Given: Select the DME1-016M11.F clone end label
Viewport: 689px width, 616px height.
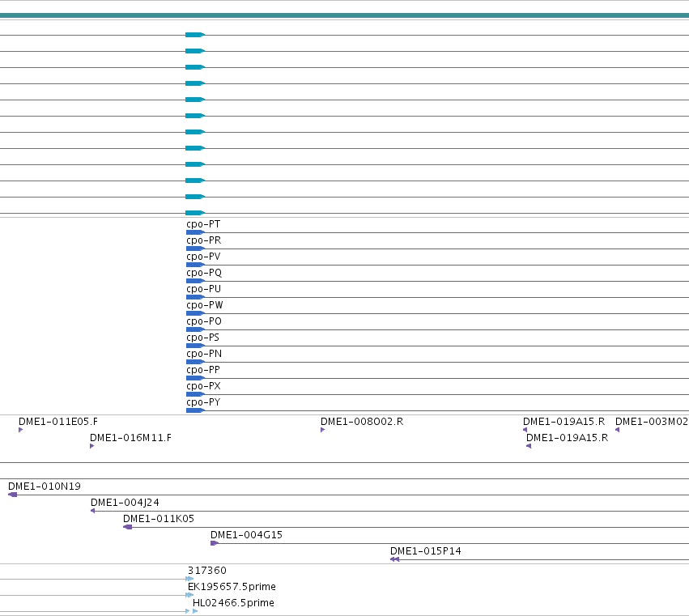Looking at the screenshot, I should pyautogui.click(x=130, y=438).
